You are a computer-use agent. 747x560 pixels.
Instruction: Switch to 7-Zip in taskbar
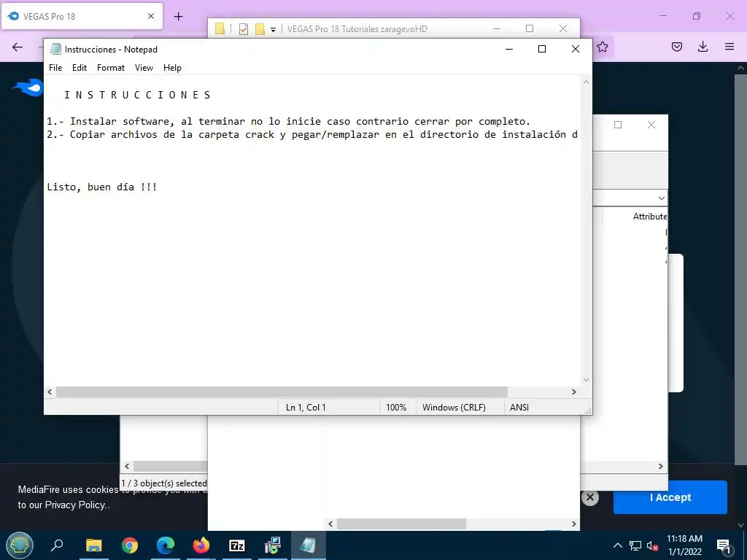tap(237, 545)
